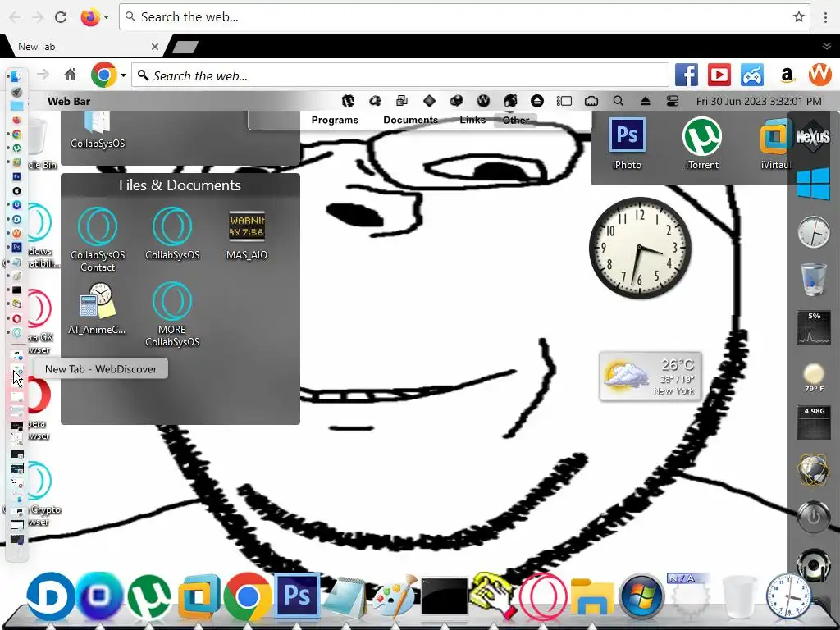Screen dimensions: 840x630
Task: Click the circled eject icon in Web Bar
Action: click(x=536, y=101)
